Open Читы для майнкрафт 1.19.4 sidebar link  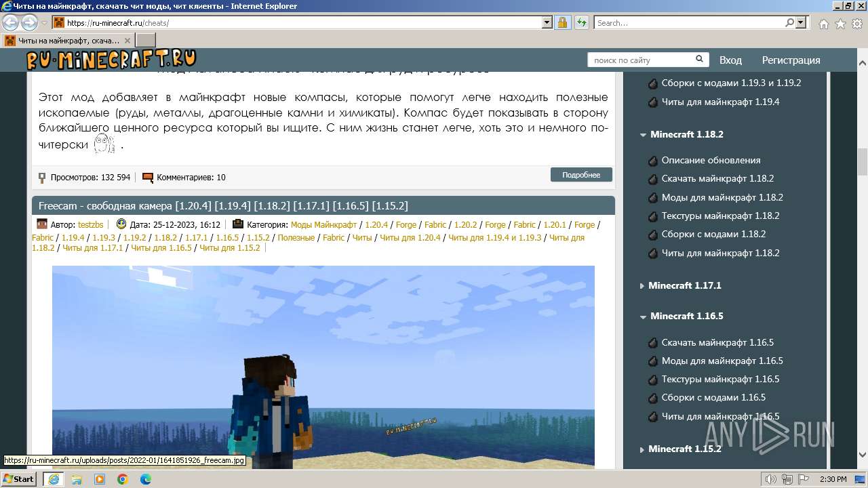tap(720, 102)
